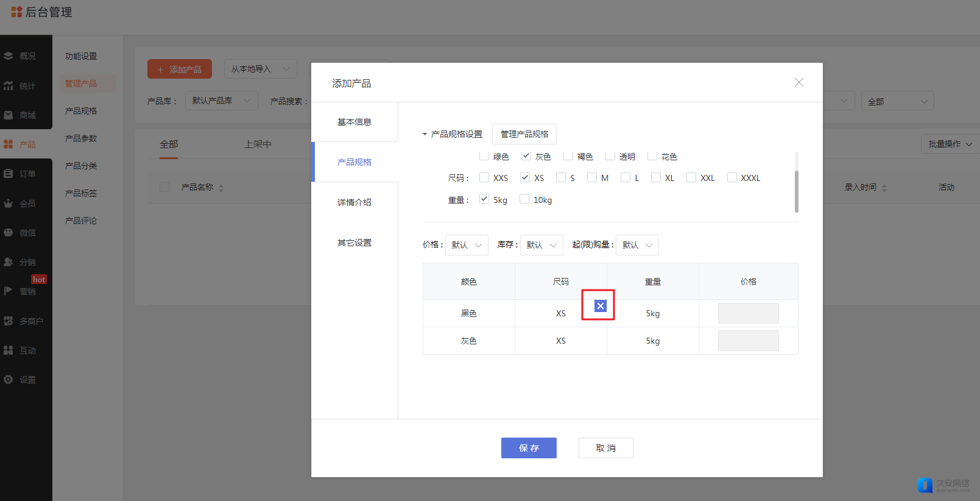Collapse the 产品规格设置 section triangle
The image size is (980, 501).
point(425,134)
